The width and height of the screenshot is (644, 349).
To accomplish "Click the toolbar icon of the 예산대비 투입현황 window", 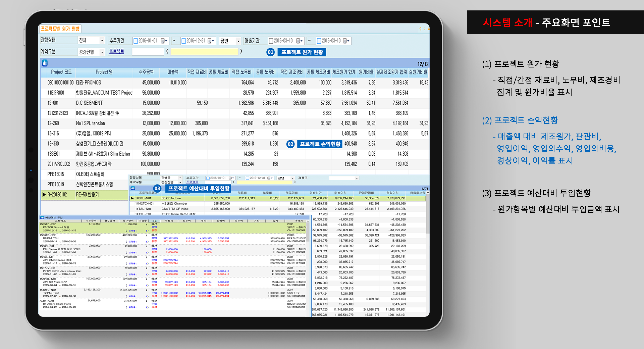I will pyautogui.click(x=133, y=188).
